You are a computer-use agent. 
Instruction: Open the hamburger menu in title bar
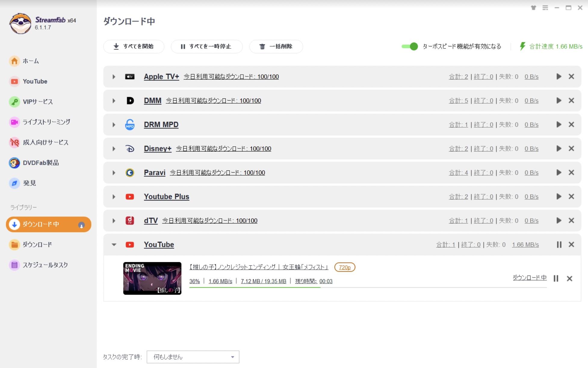pyautogui.click(x=545, y=8)
